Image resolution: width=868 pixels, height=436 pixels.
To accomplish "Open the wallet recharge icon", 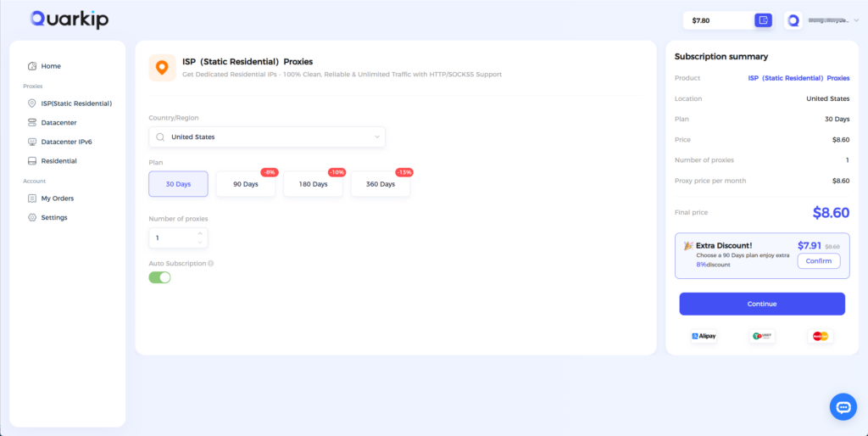I will pos(764,20).
